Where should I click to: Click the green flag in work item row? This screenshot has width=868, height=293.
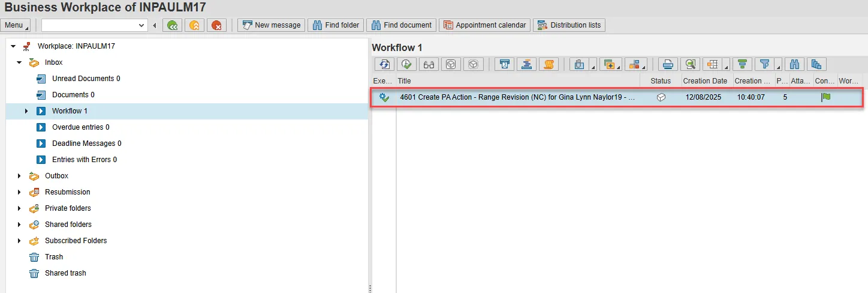(826, 97)
